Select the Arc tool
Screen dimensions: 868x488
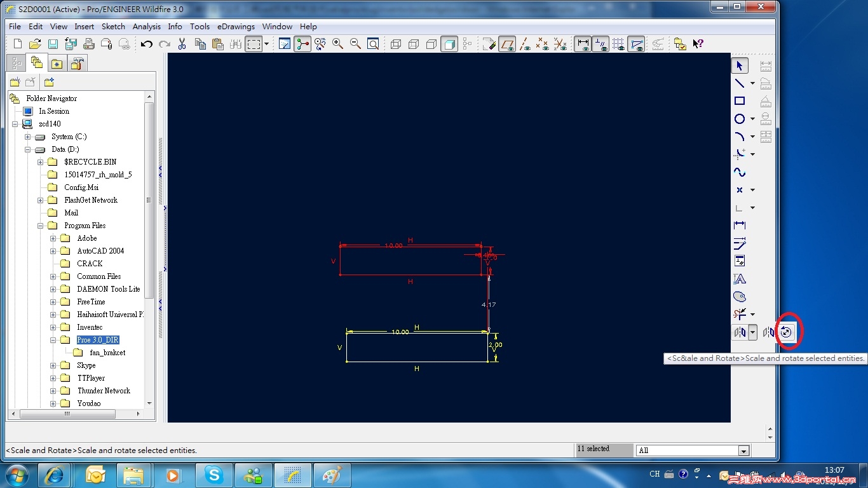tap(740, 137)
